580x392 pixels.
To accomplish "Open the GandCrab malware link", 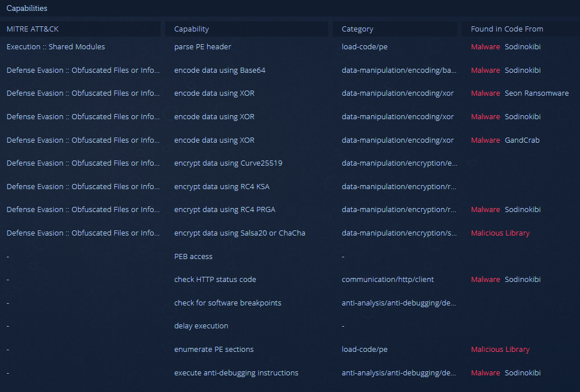I will (521, 140).
